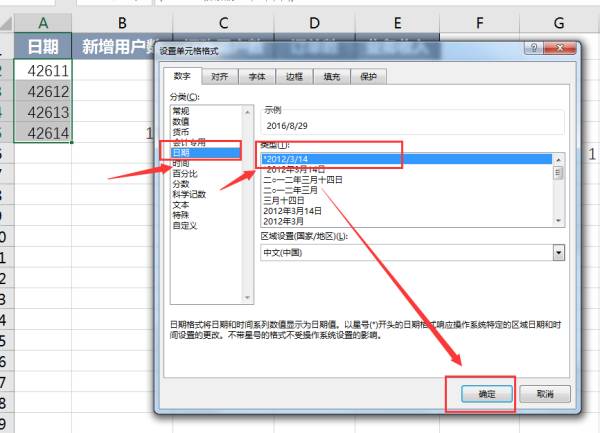Screen dimensions: 600x433
Task: Confirm with the 确定 button
Action: [487, 394]
